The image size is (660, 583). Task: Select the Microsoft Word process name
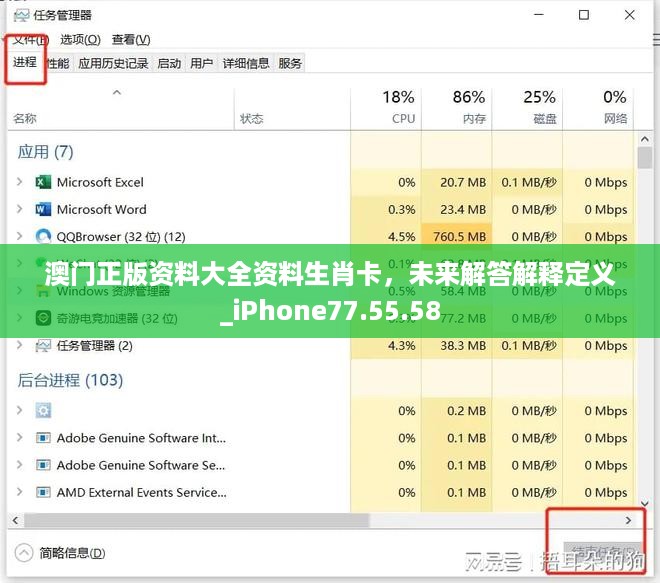[x=101, y=209]
